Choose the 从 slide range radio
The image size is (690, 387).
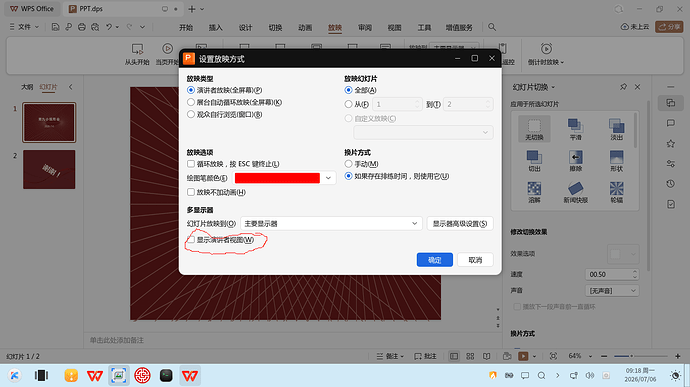(x=349, y=104)
